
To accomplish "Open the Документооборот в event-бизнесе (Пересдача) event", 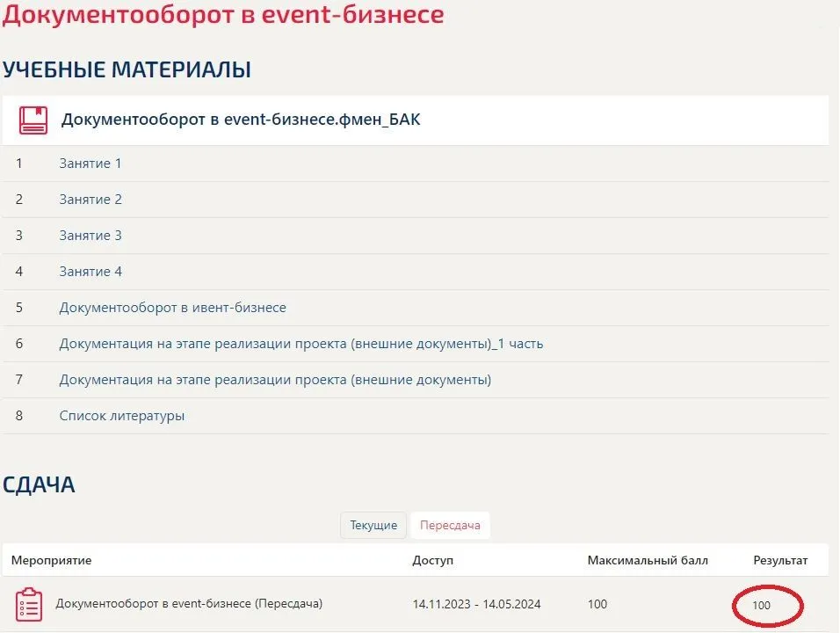I will [189, 604].
